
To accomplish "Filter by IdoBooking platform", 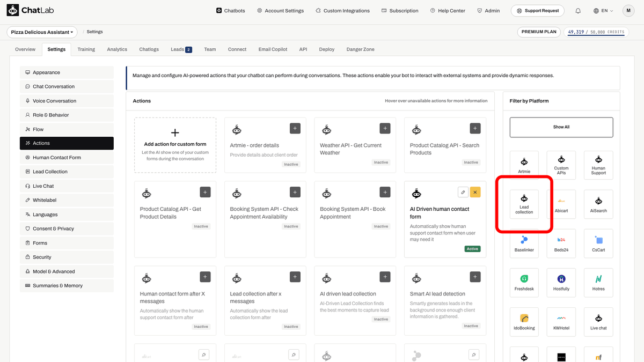I will pyautogui.click(x=524, y=321).
